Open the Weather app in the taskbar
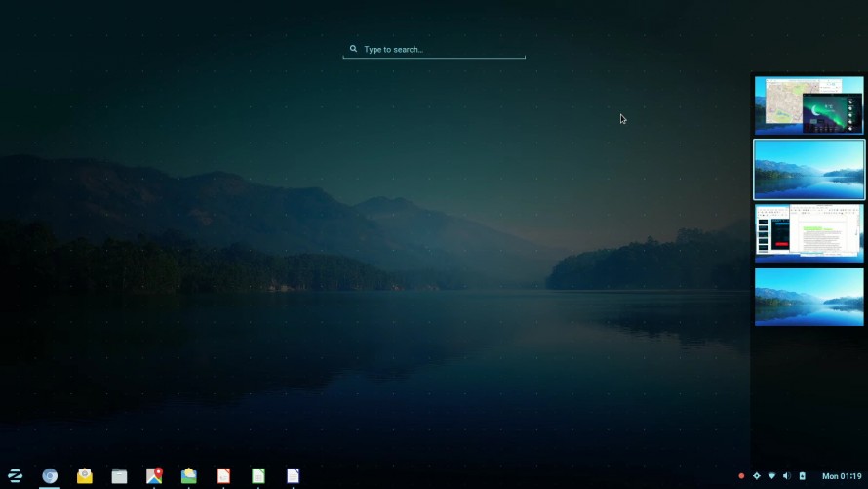Image resolution: width=868 pixels, height=489 pixels. pos(188,476)
